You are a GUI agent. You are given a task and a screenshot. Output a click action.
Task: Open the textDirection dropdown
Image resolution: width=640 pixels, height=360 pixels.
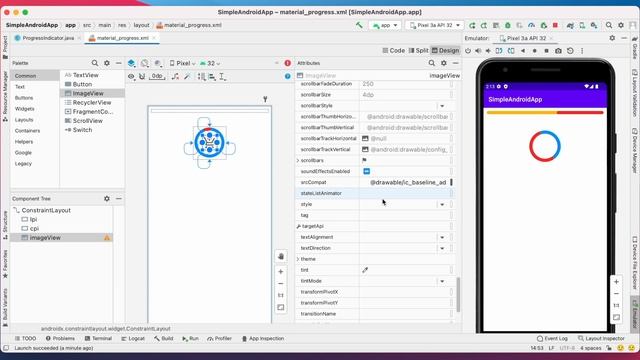(x=442, y=248)
